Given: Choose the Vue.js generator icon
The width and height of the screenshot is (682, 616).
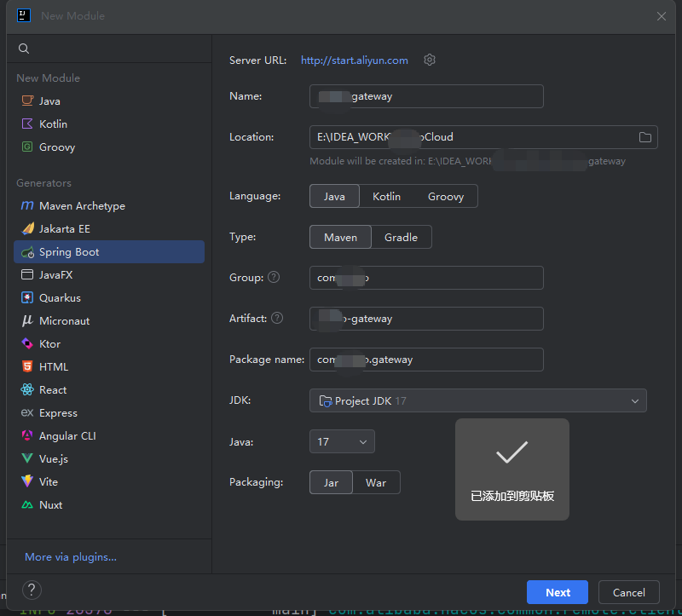Looking at the screenshot, I should point(27,458).
